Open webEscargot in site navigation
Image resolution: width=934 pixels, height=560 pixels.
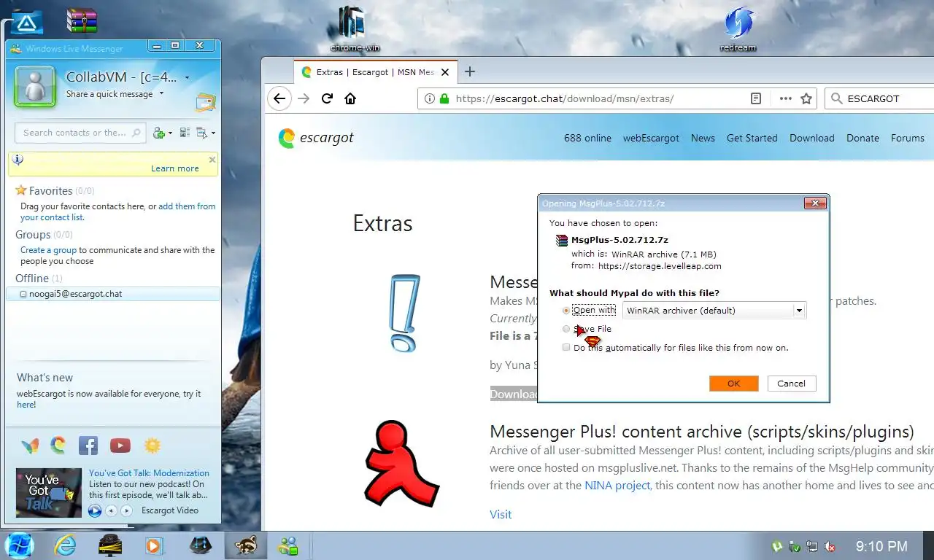point(651,138)
